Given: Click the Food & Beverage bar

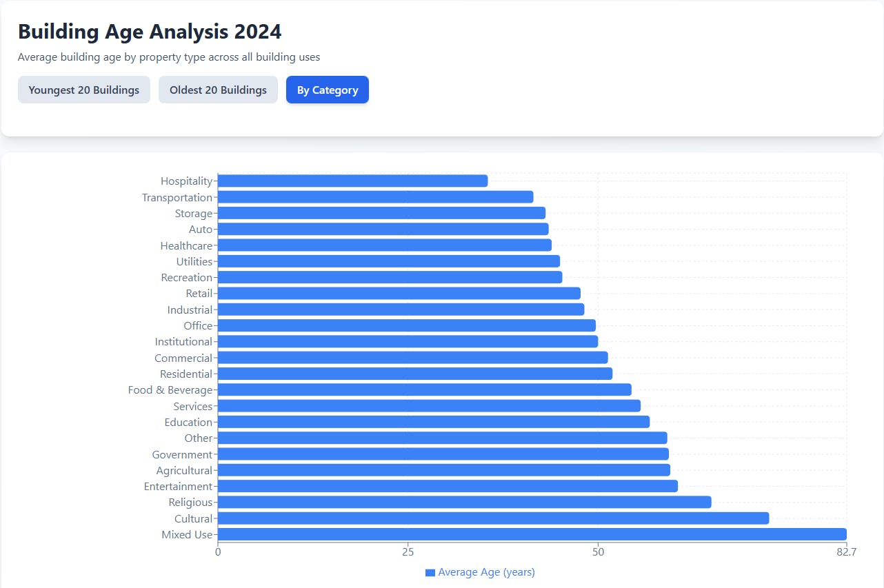Looking at the screenshot, I should click(x=424, y=389).
